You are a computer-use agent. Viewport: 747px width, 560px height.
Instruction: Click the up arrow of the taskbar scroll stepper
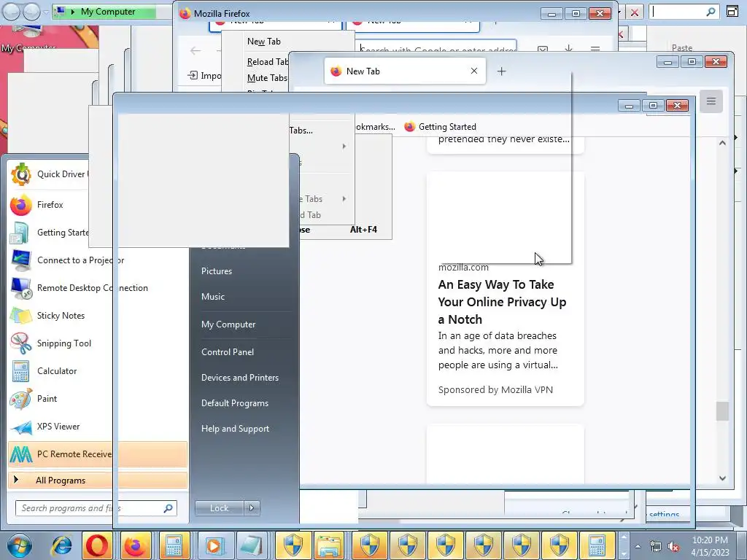pyautogui.click(x=624, y=537)
